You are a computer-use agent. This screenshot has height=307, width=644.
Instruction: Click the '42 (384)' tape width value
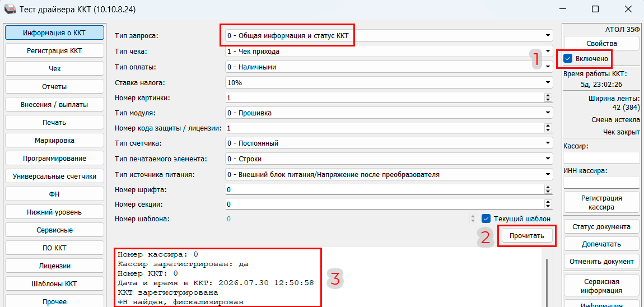point(626,107)
